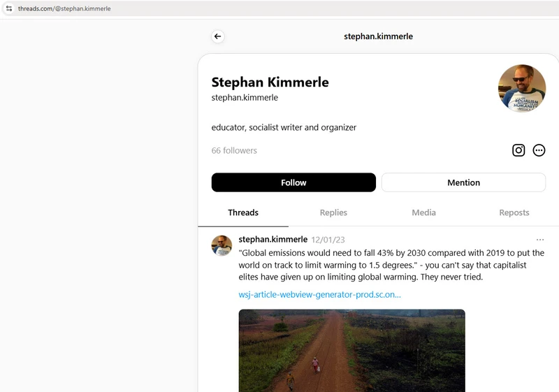The image size is (559, 392).
Task: Click the site info icon in address bar
Action: (x=9, y=8)
